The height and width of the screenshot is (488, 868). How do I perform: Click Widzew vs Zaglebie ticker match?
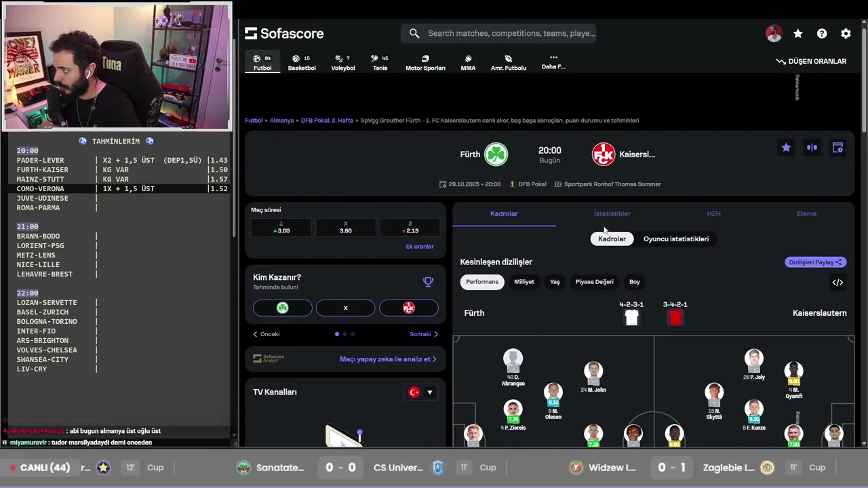(x=672, y=468)
